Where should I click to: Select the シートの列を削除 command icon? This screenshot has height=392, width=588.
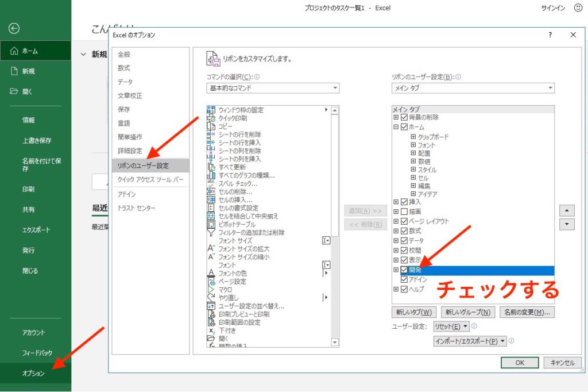tap(211, 151)
